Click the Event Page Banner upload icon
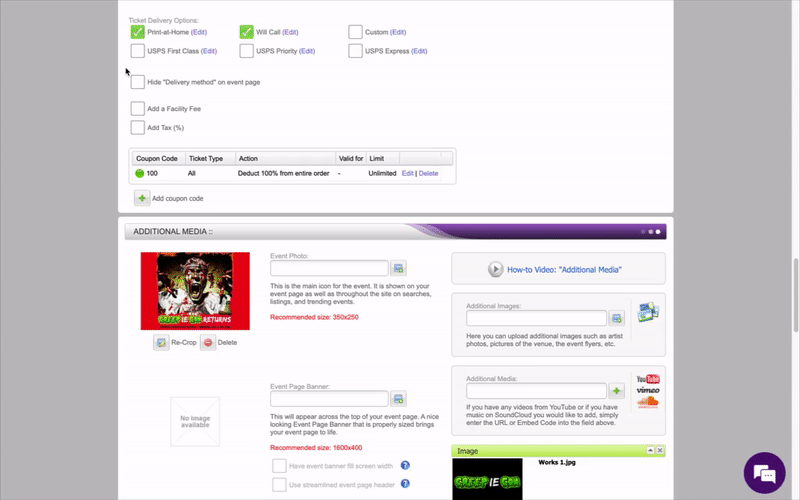This screenshot has width=800, height=500. pos(399,398)
